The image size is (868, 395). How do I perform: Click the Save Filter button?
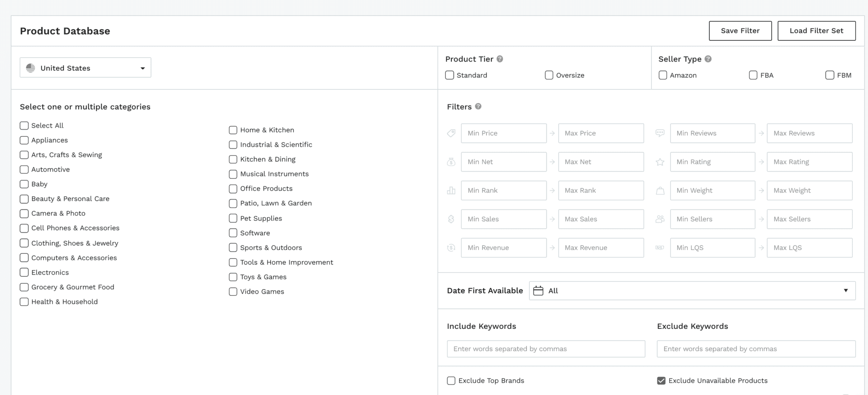(740, 31)
